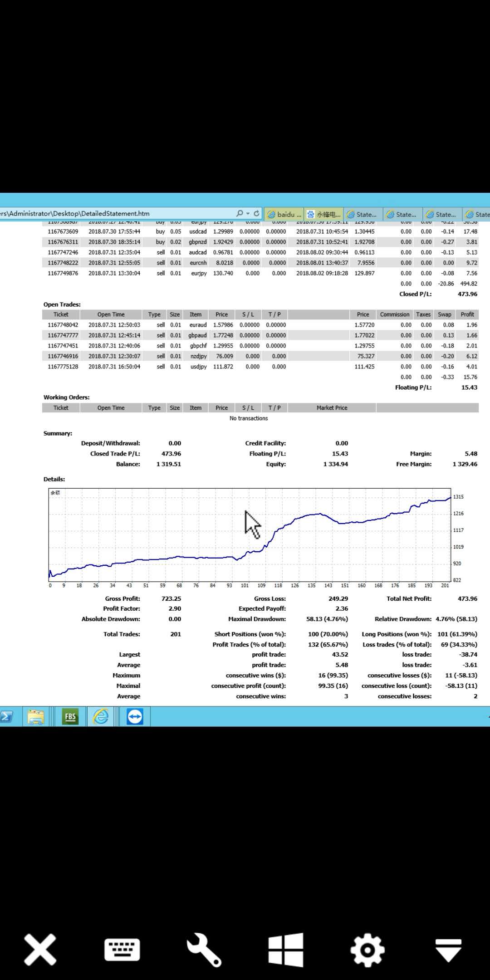The image size is (490, 980).
Task: Open TeamViewer from the taskbar
Action: 135,717
